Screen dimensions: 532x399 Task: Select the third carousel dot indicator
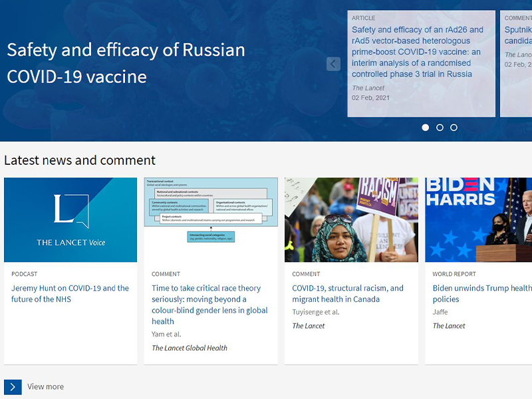click(454, 127)
